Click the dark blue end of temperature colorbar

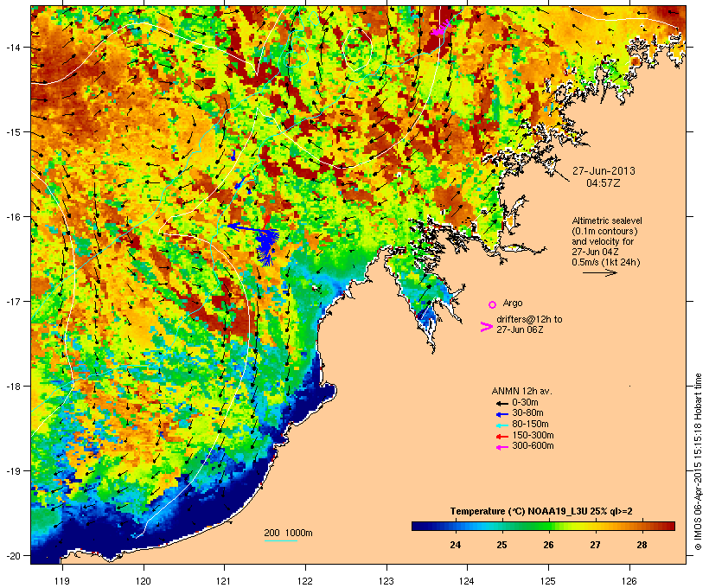point(418,526)
